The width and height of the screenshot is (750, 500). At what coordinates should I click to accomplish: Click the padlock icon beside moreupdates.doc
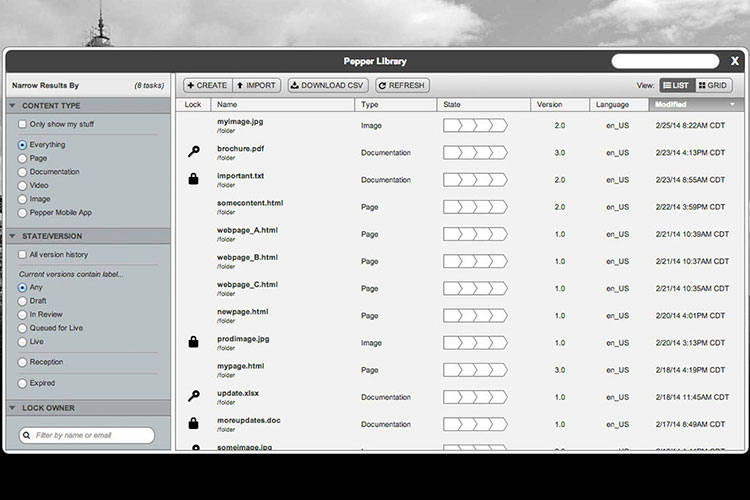(193, 423)
